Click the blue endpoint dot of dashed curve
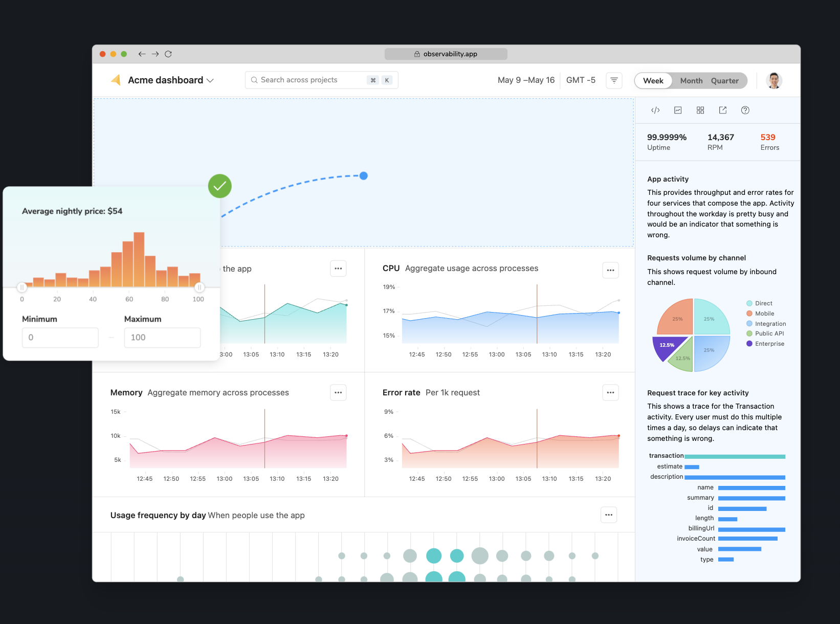Screen dimensions: 840x624 tap(364, 176)
